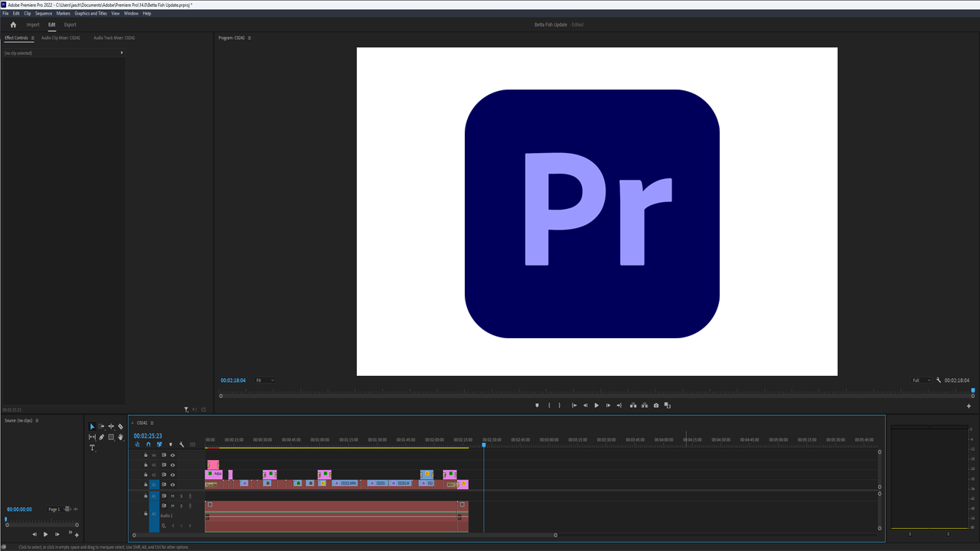Open the Comparison View button
Screen dimensions: 980x551
point(668,406)
